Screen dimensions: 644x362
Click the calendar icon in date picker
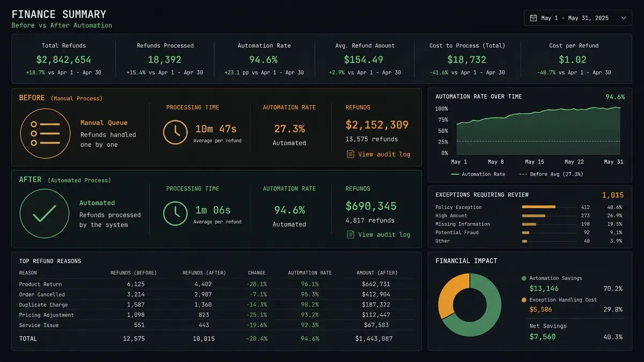click(533, 18)
